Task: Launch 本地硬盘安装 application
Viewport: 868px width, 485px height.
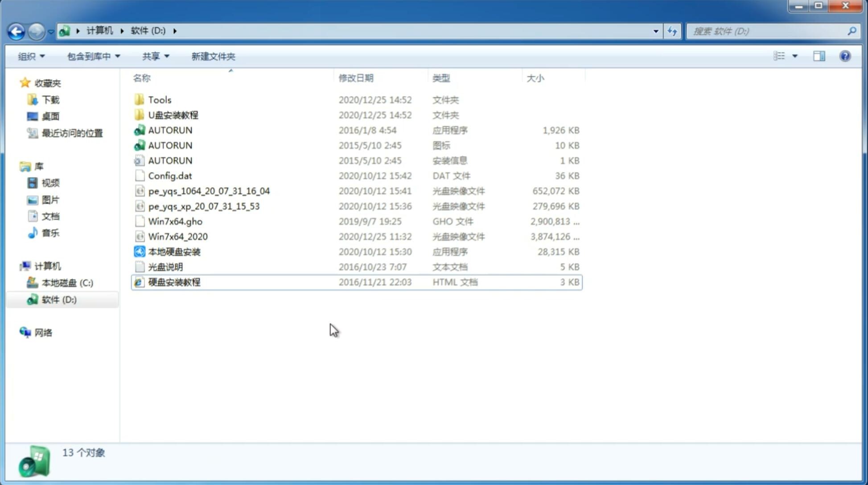Action: [x=174, y=251]
